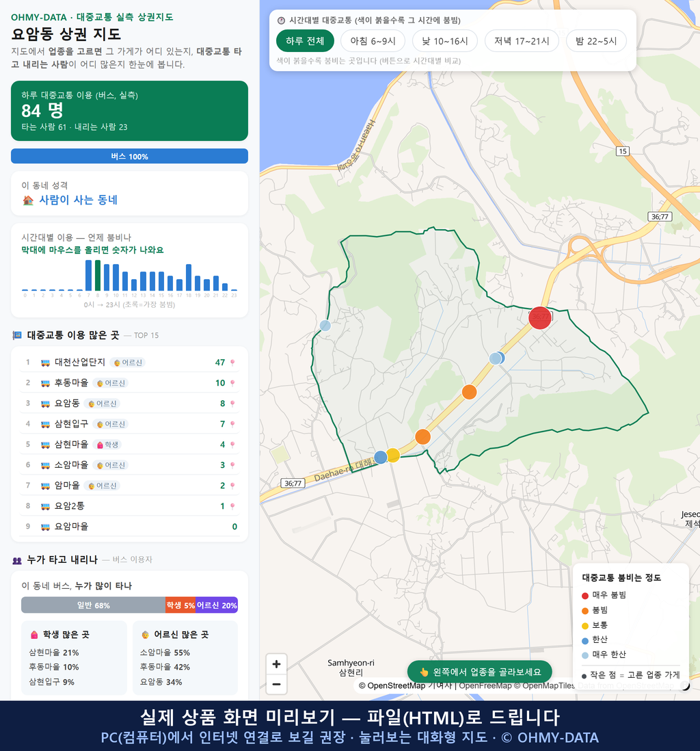Click the orange 붐빔 legend dot
The width and height of the screenshot is (700, 751).
pos(585,611)
